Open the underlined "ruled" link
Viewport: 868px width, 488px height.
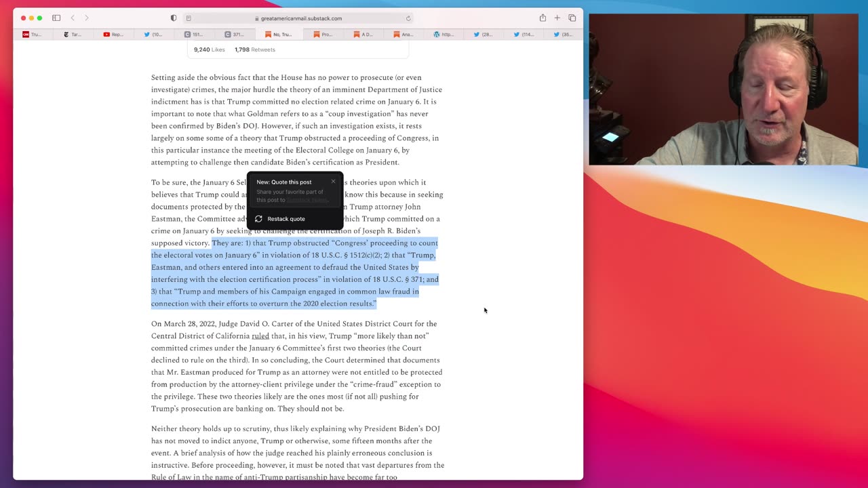[x=260, y=336]
